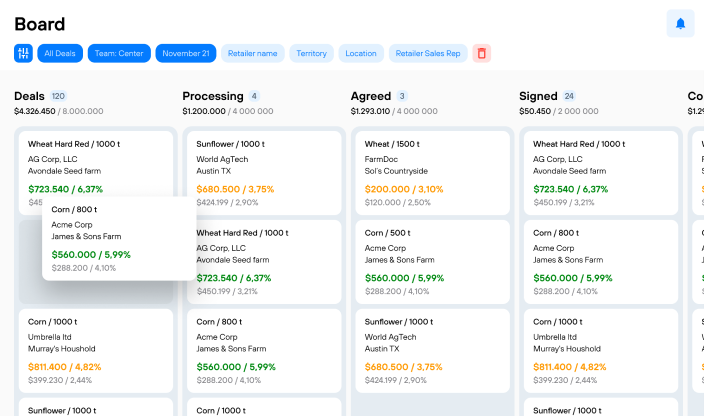Click Sol's Countryside in Wheat / 1500 t card

(396, 171)
